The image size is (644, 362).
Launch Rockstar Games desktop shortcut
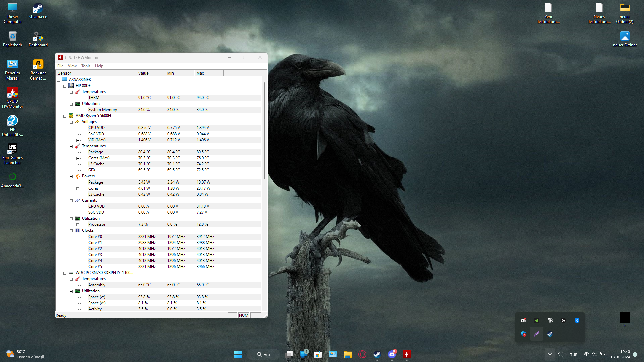tap(38, 70)
